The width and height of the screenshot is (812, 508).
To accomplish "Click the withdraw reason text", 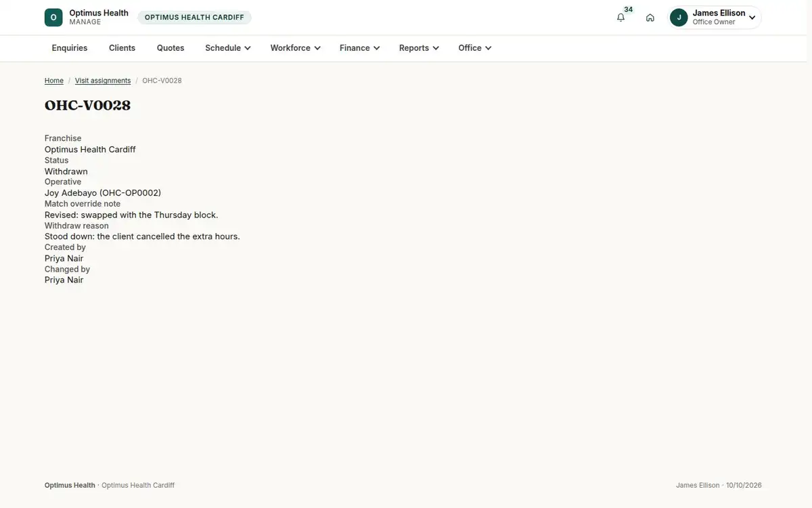I will (x=142, y=236).
